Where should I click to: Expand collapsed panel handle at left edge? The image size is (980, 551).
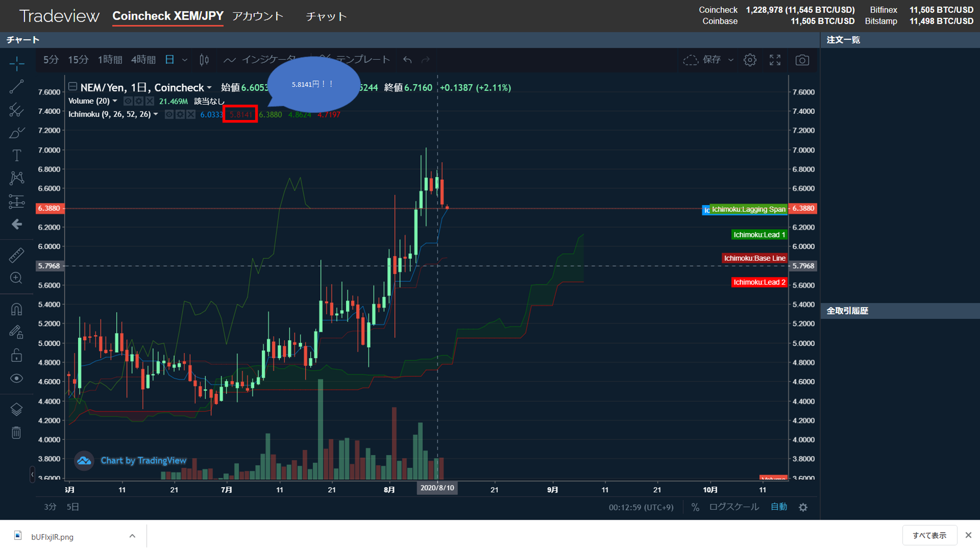(33, 474)
